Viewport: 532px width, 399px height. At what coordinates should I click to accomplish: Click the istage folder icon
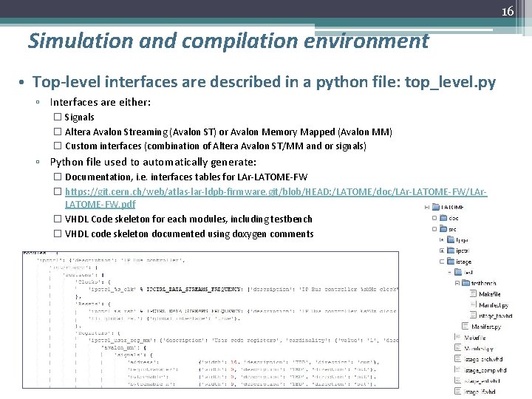(x=451, y=262)
